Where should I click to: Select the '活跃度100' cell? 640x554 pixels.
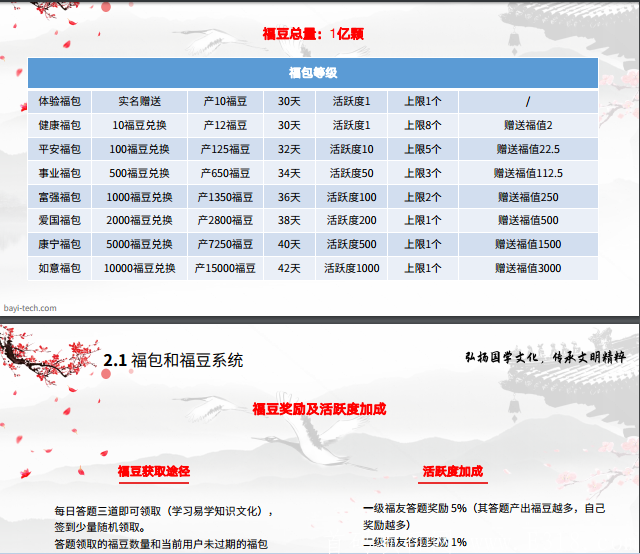tap(351, 197)
